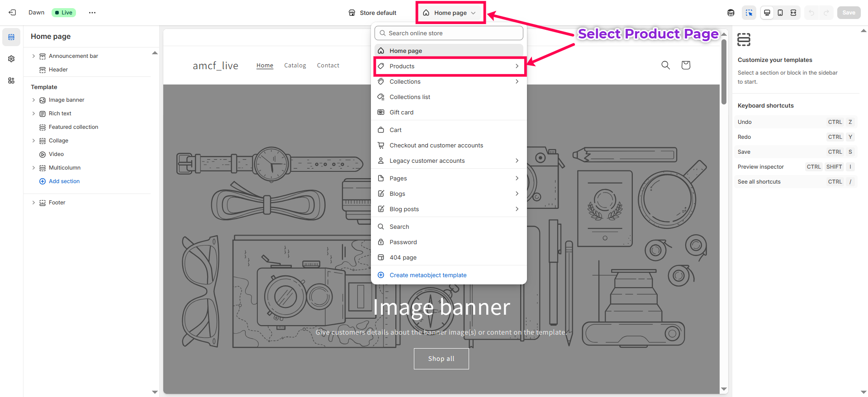Image resolution: width=868 pixels, height=397 pixels.
Task: Click the Sidekick assistant avatar icon
Action: [730, 13]
